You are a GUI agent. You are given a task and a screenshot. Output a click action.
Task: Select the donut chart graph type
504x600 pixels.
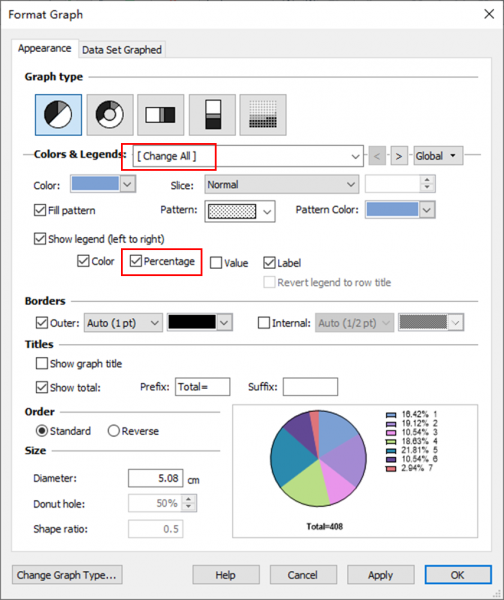click(110, 115)
